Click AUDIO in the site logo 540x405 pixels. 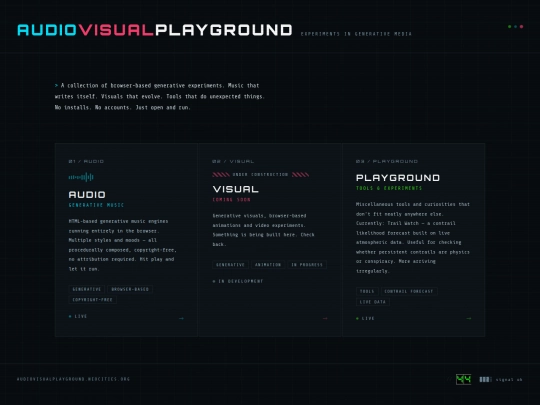pos(47,30)
